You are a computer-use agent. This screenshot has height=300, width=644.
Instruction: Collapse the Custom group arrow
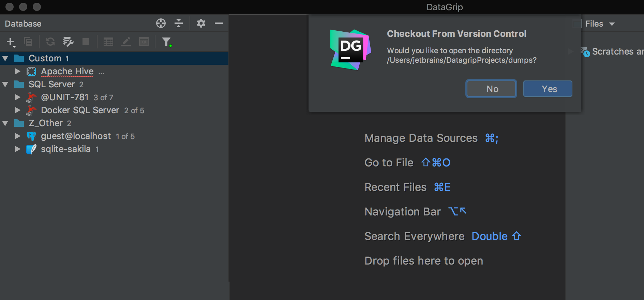click(x=5, y=58)
